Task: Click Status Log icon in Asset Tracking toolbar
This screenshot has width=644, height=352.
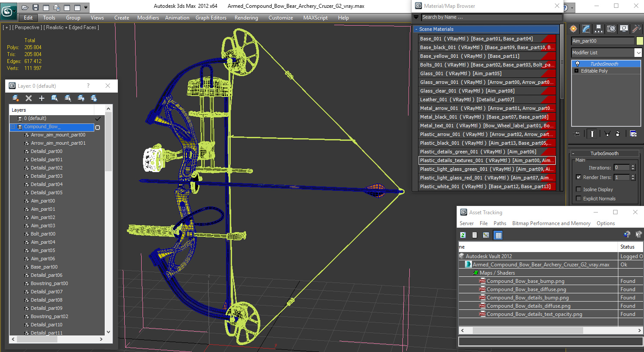Action: [475, 235]
